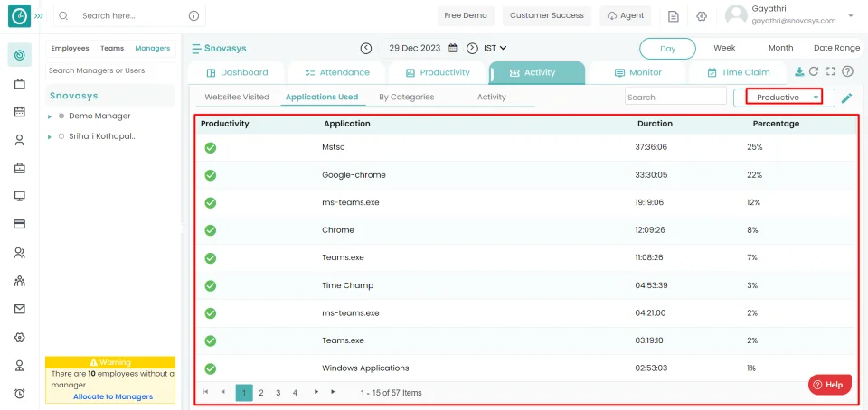Open the team group sidebar icon
The height and width of the screenshot is (410, 868).
click(19, 281)
